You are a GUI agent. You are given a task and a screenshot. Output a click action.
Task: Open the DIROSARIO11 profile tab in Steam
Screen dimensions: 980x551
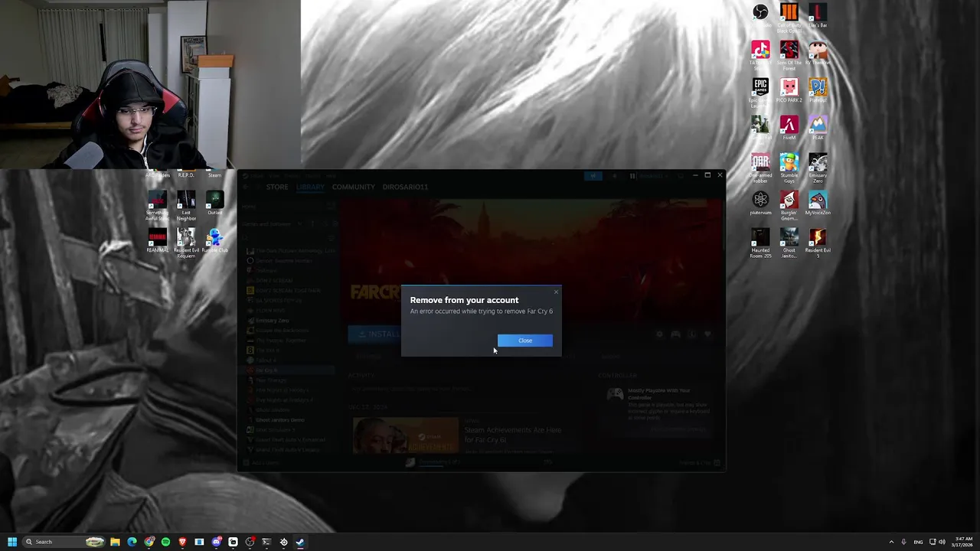405,187
